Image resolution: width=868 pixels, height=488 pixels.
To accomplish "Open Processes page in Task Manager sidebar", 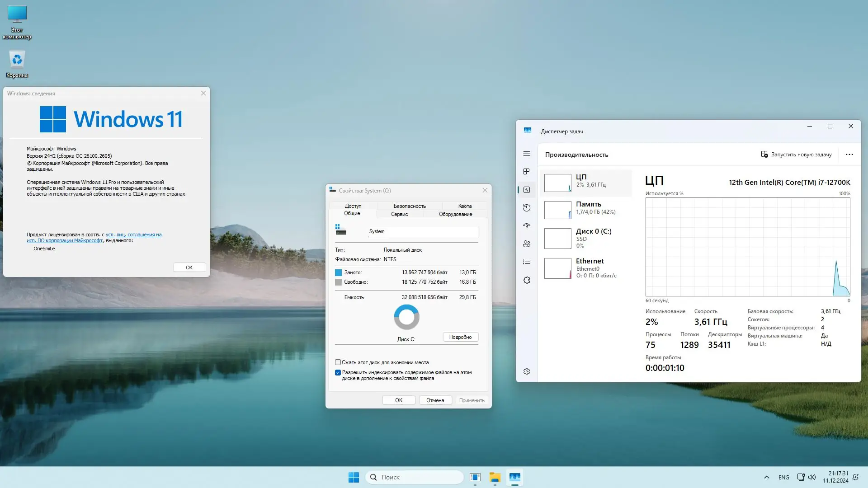I will (x=527, y=172).
